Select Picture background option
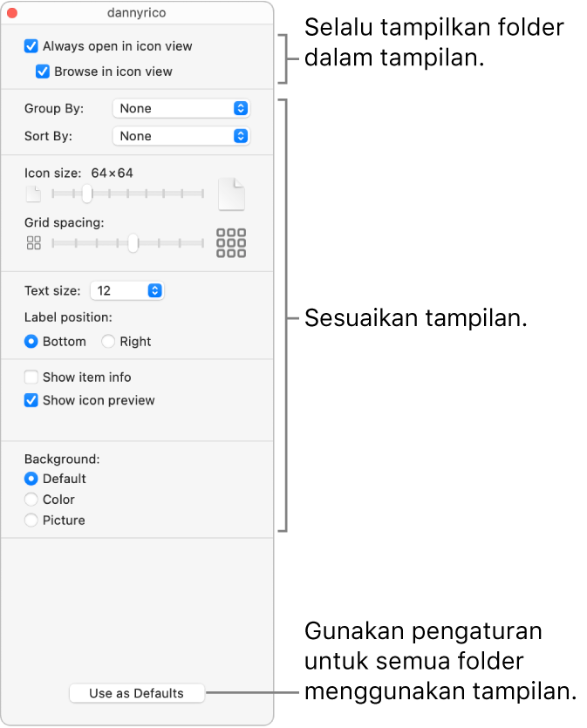The image size is (587, 728). [x=31, y=520]
